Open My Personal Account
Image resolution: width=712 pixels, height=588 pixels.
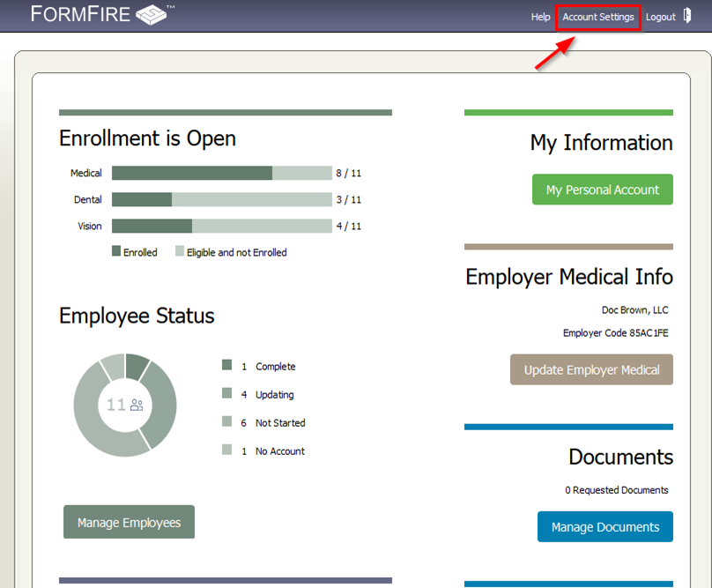[x=602, y=190]
